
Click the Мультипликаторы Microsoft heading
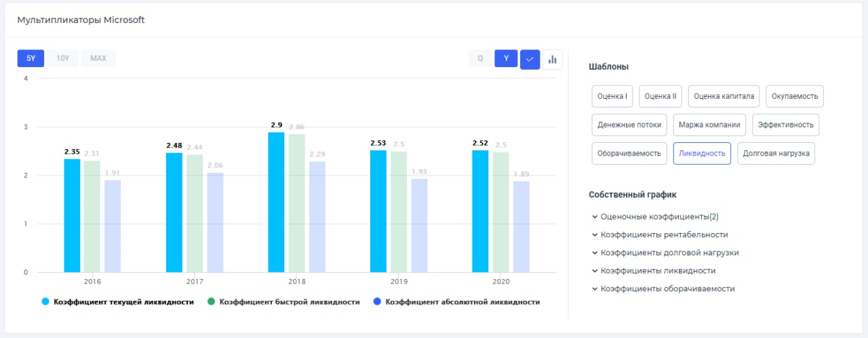pos(81,20)
